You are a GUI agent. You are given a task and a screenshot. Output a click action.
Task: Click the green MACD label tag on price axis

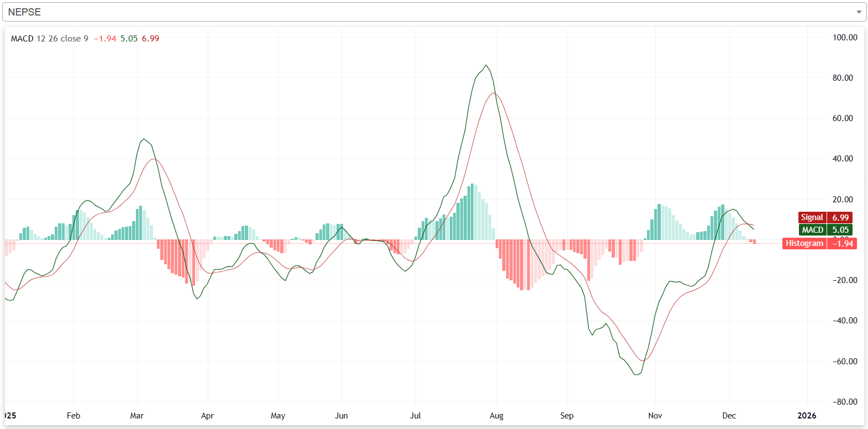click(812, 230)
